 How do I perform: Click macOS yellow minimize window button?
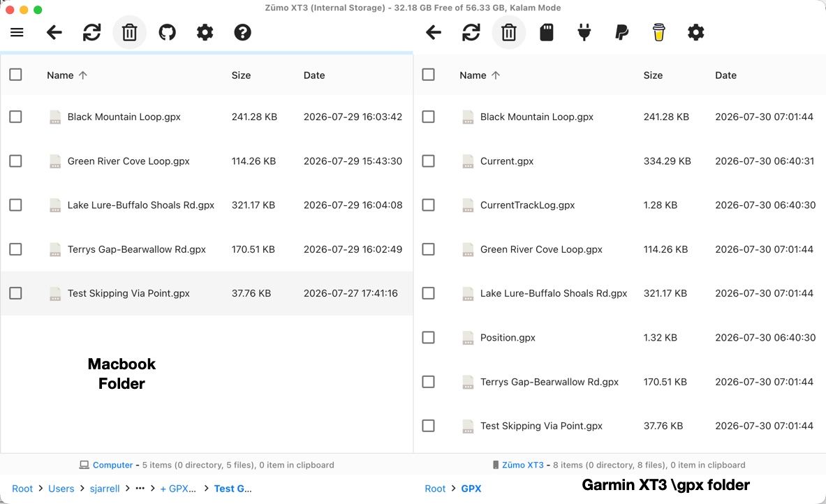click(x=24, y=10)
